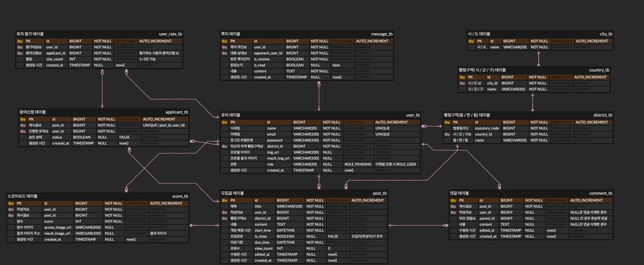Image resolution: width=644 pixels, height=265 pixels.
Task: Select the 'password' column name
Action: click(x=275, y=140)
